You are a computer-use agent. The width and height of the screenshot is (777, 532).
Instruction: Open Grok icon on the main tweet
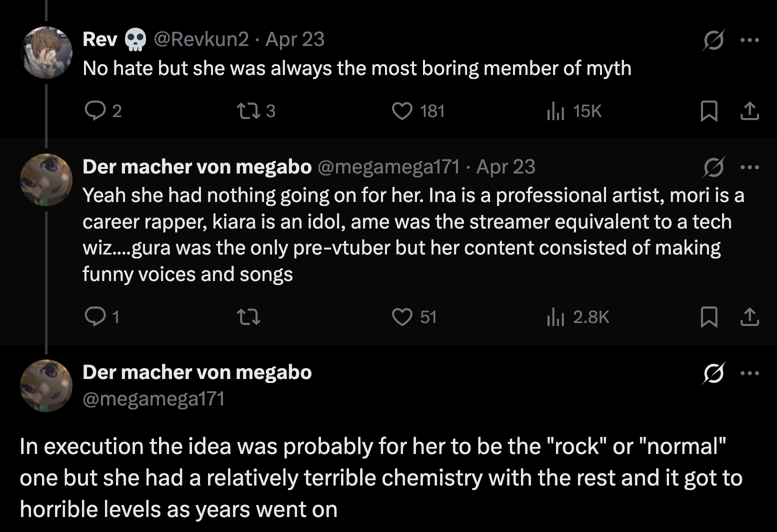coord(712,373)
